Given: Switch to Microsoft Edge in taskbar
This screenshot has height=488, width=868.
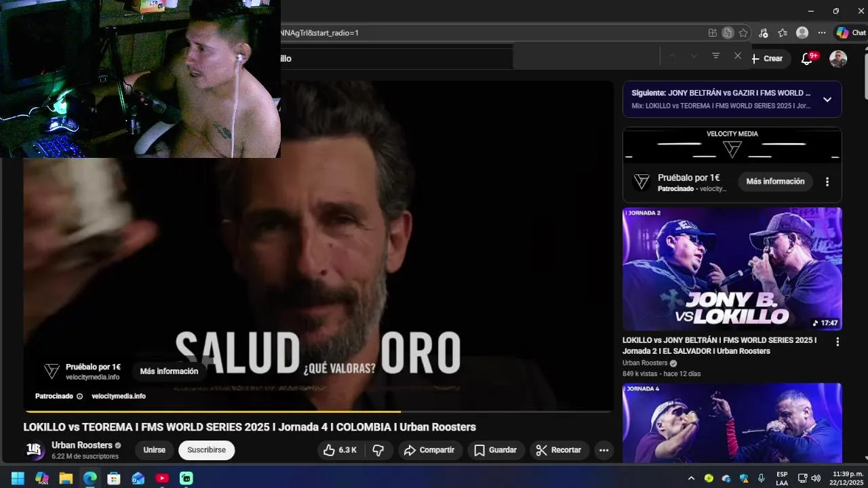Looking at the screenshot, I should 90,479.
